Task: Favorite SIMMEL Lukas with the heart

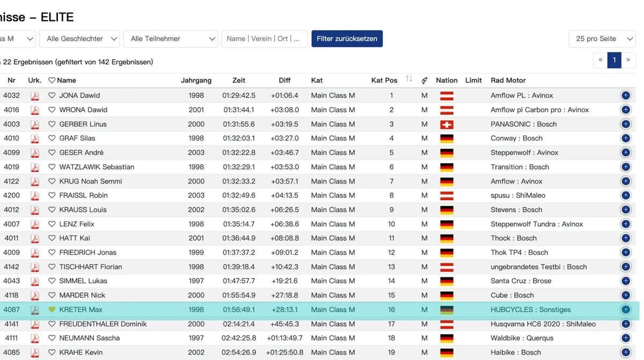Action: (52, 281)
